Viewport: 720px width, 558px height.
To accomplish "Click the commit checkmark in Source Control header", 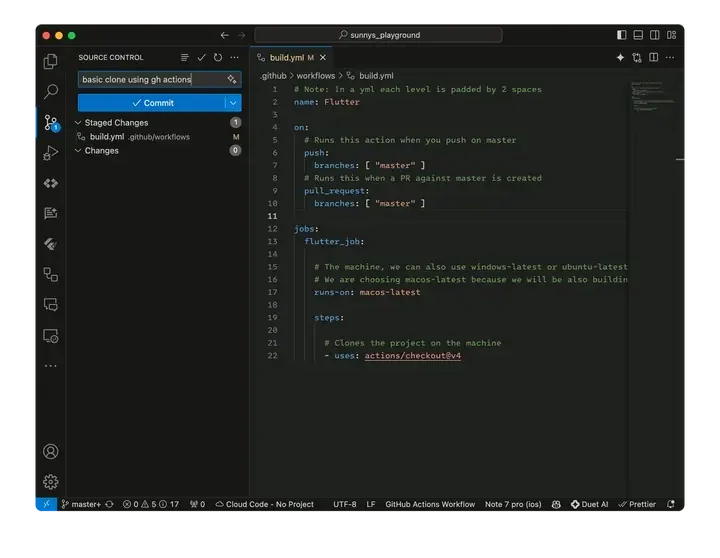I will 201,57.
